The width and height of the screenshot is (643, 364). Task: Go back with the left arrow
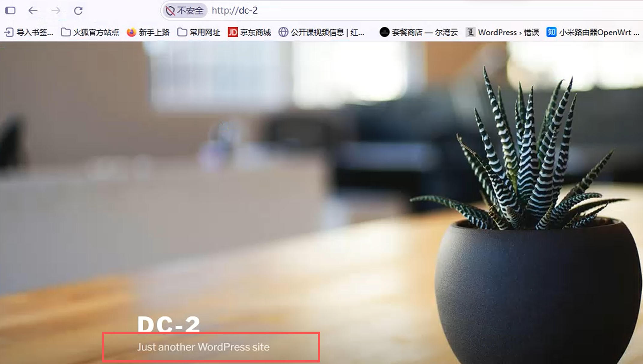click(x=33, y=11)
